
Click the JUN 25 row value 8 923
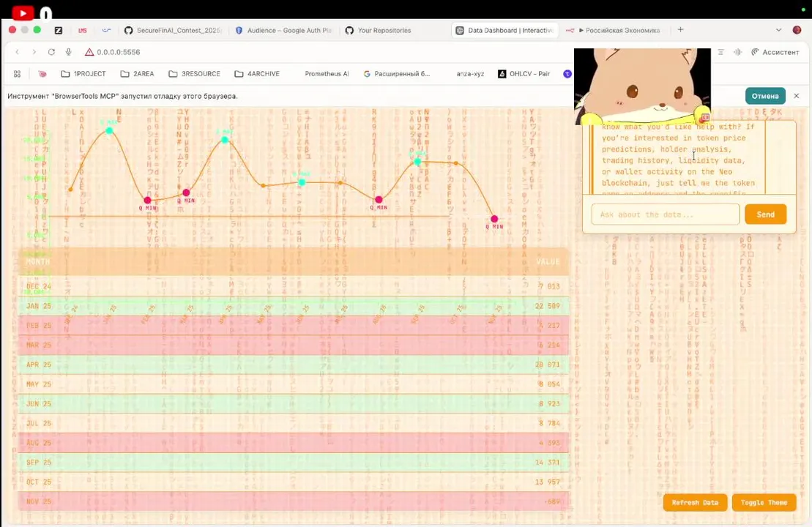549,403
